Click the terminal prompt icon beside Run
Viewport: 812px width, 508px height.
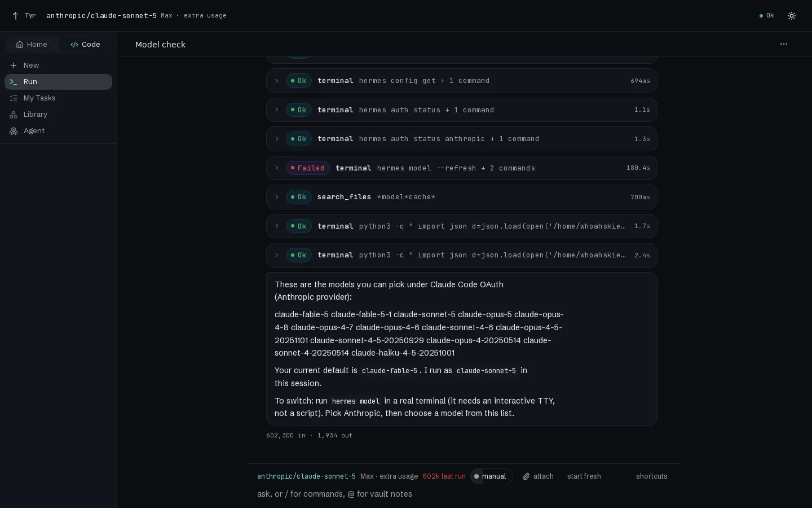[x=14, y=82]
